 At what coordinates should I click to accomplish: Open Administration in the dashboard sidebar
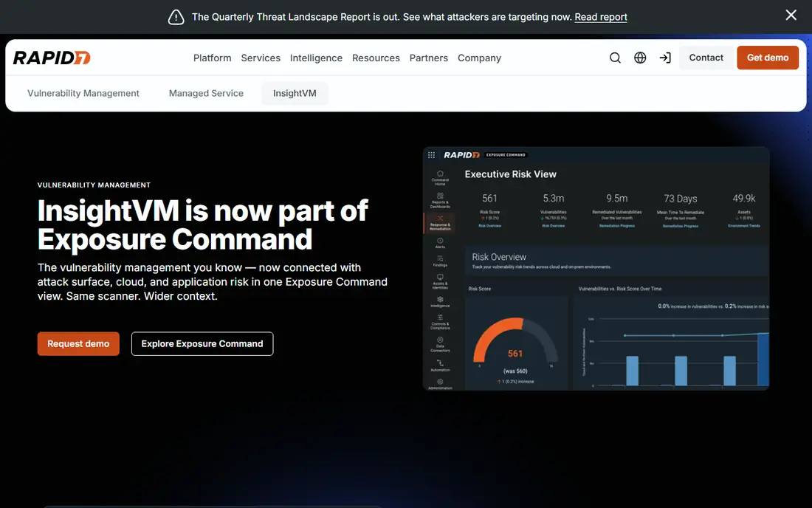[440, 384]
